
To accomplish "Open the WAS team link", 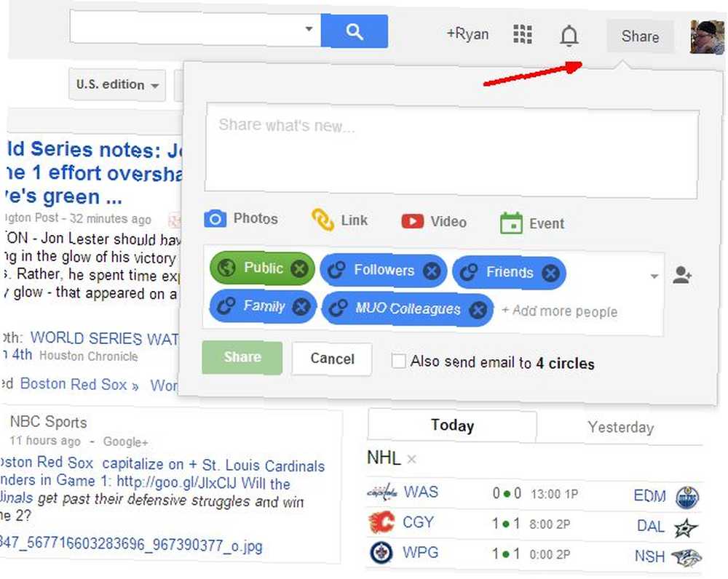I will pyautogui.click(x=421, y=492).
